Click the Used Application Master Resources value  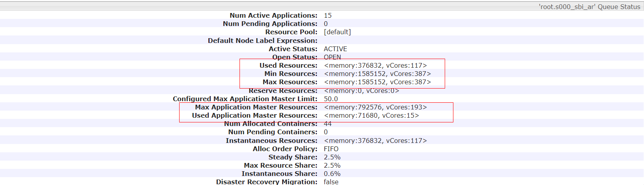(x=371, y=115)
